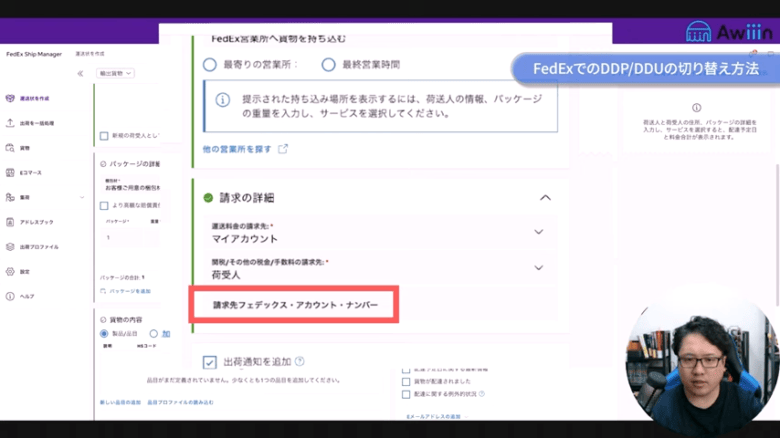Open the Eコマース menu item
The image size is (780, 438).
coord(31,173)
